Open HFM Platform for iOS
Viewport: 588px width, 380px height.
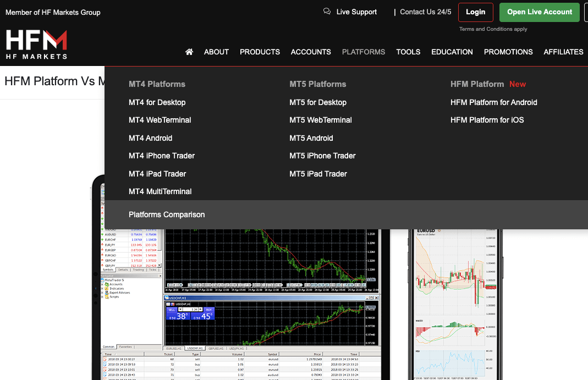coord(487,120)
